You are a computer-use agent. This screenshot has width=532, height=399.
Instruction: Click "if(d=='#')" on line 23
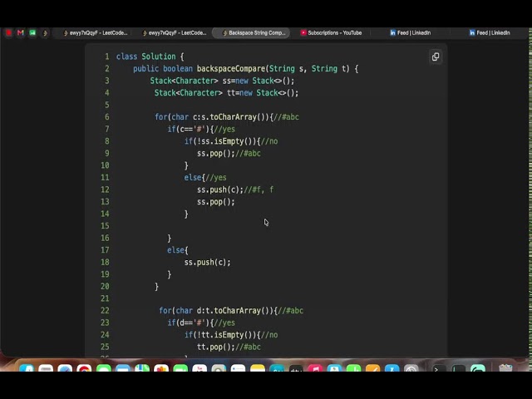(189, 323)
